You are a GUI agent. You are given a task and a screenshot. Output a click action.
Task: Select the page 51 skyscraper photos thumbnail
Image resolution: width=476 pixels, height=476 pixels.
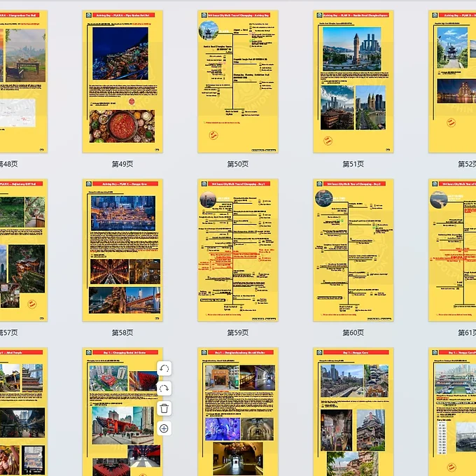click(353, 81)
